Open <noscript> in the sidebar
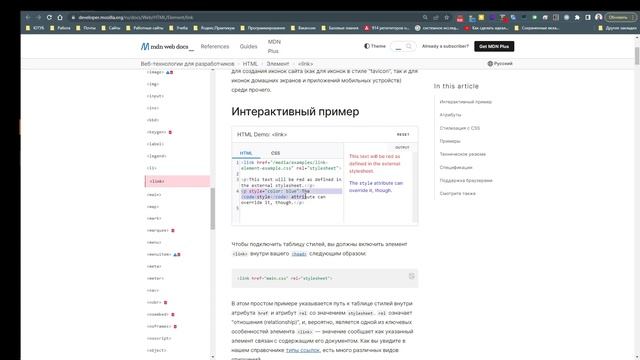This screenshot has width=640, height=360. (x=159, y=338)
